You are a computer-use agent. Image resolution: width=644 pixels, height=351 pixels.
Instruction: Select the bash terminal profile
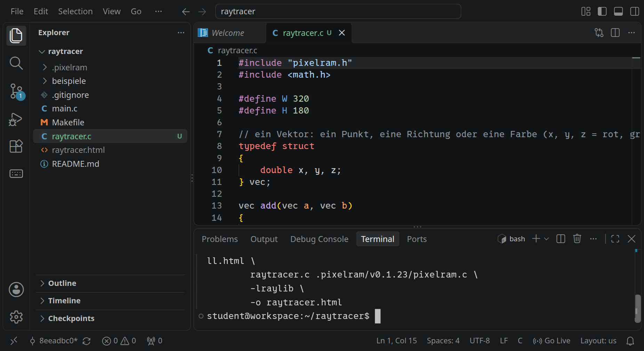click(512, 239)
